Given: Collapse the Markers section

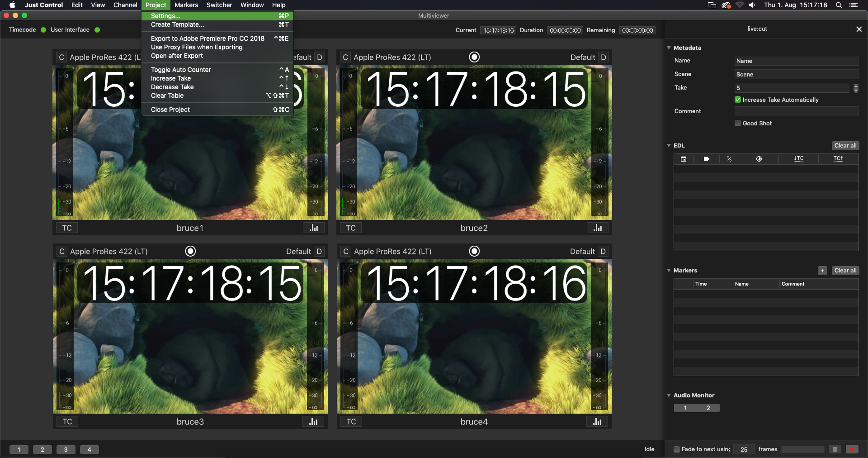Looking at the screenshot, I should point(669,270).
